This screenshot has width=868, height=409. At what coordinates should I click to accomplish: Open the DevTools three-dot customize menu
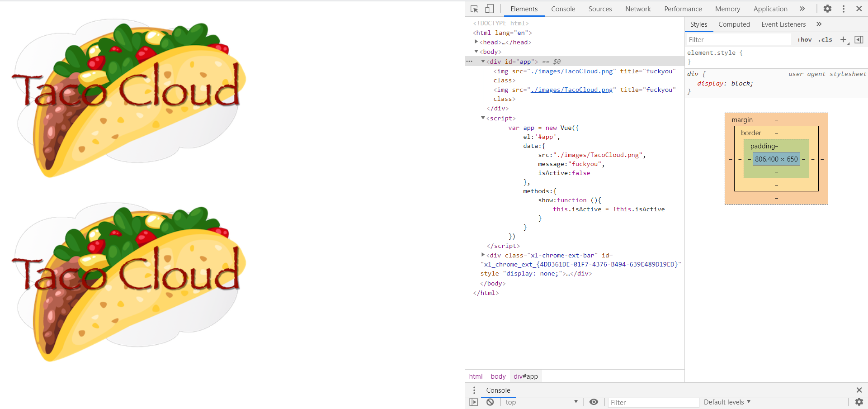click(x=844, y=9)
